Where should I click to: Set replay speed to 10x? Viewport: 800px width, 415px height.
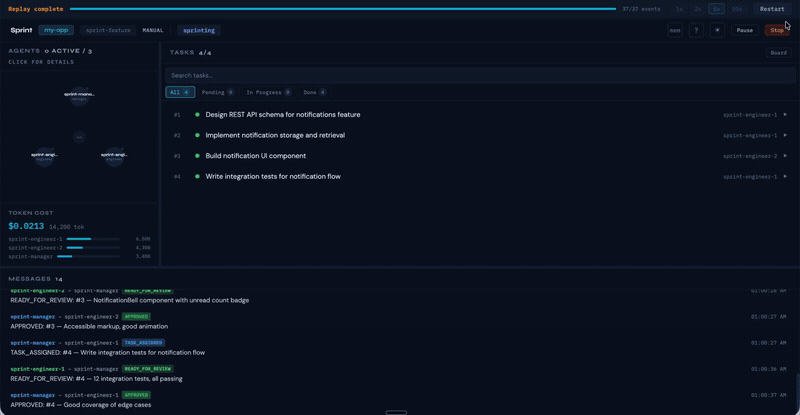point(737,9)
